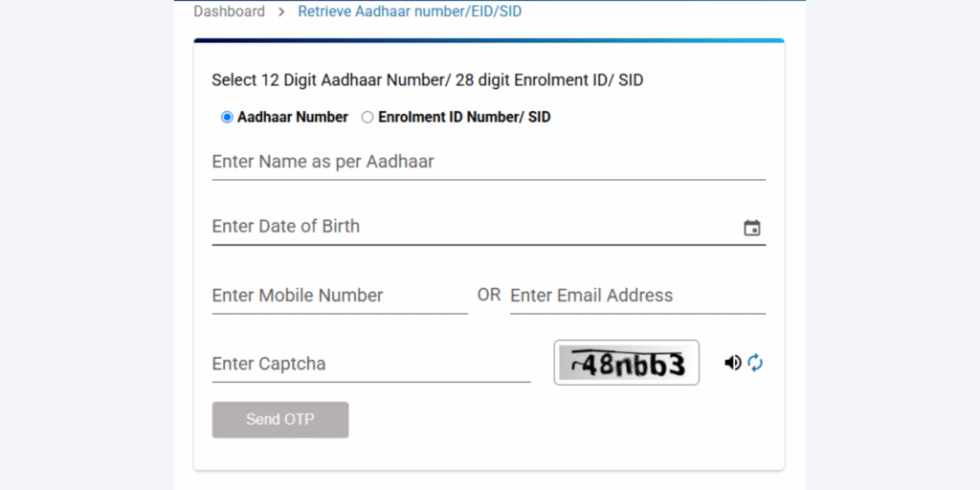Image resolution: width=980 pixels, height=490 pixels.
Task: Refresh the captcha with the reload icon
Action: pos(755,363)
